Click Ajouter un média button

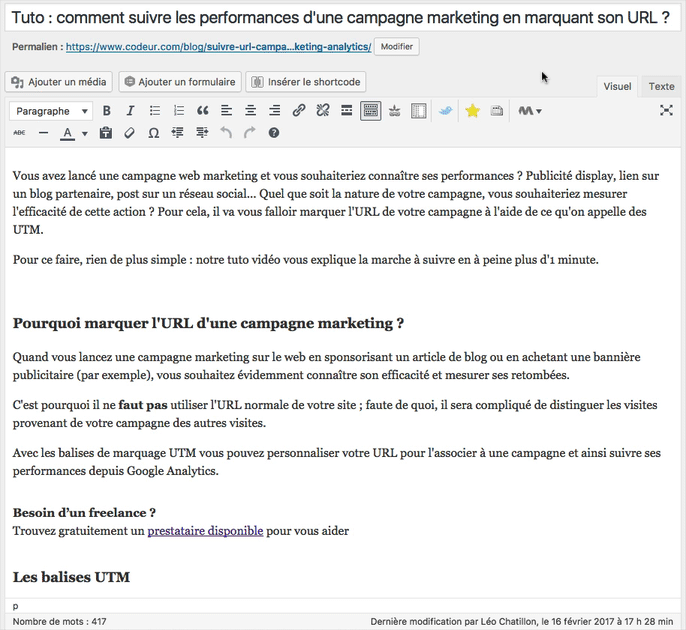click(x=59, y=82)
